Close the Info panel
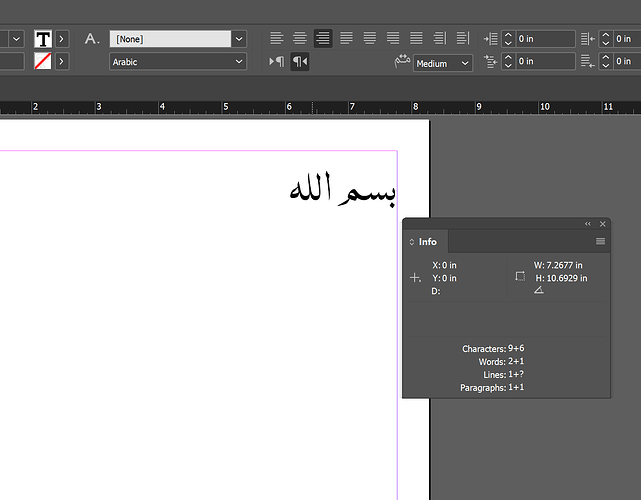The height and width of the screenshot is (500, 641). pos(603,224)
